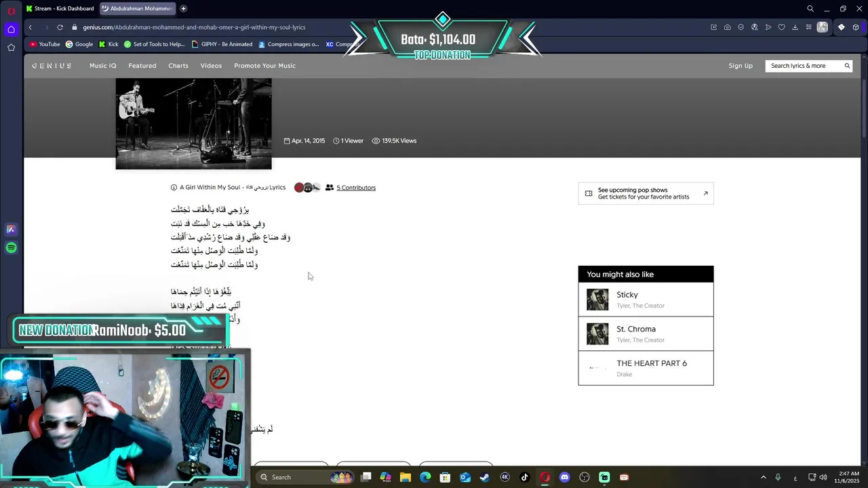
Task: Open the volume tray icon
Action: pos(823,477)
